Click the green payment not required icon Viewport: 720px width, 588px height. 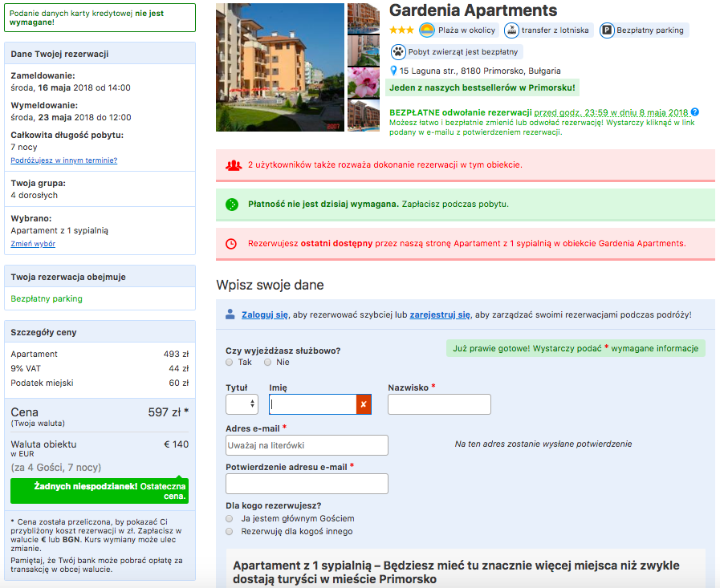(232, 205)
